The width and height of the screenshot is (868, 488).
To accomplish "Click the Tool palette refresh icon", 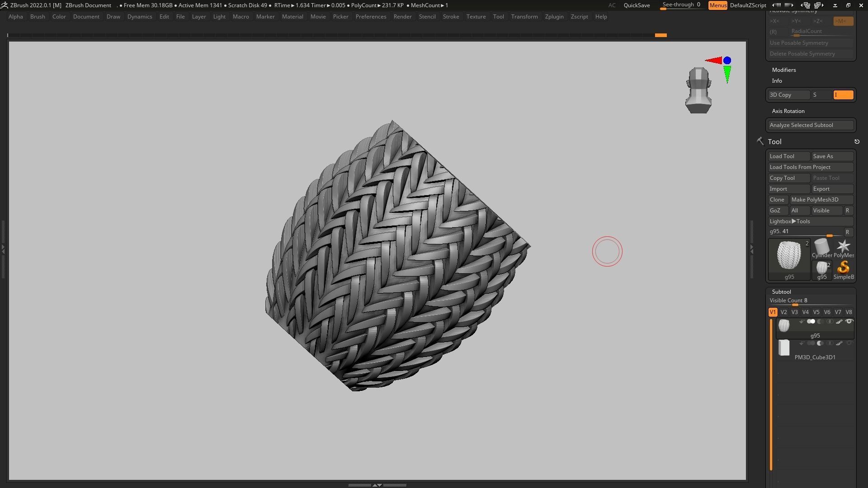I will (857, 142).
